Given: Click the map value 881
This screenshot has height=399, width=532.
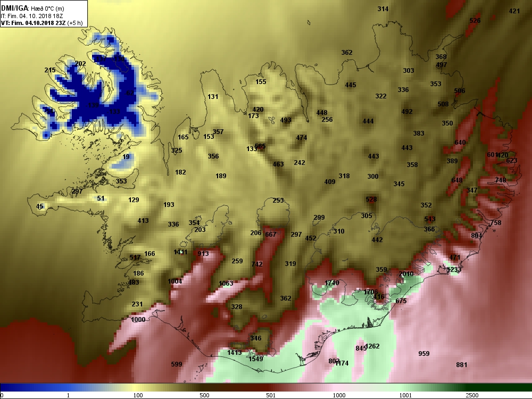Looking at the screenshot, I should click(x=462, y=365).
